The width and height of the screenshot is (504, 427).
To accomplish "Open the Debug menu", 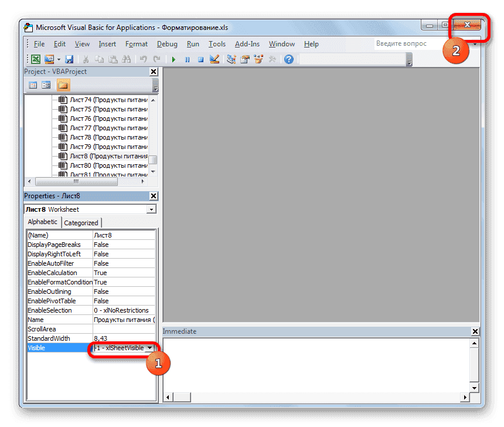I will pos(166,43).
